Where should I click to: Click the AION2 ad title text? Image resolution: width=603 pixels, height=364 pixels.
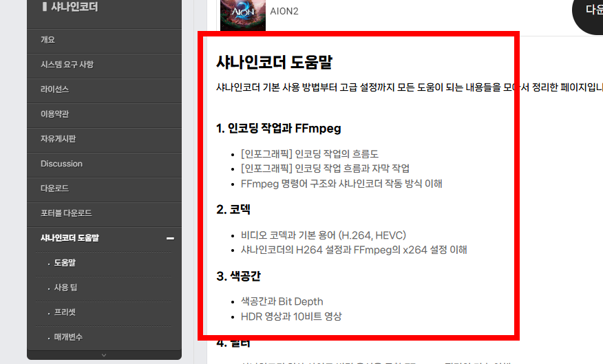pyautogui.click(x=284, y=11)
